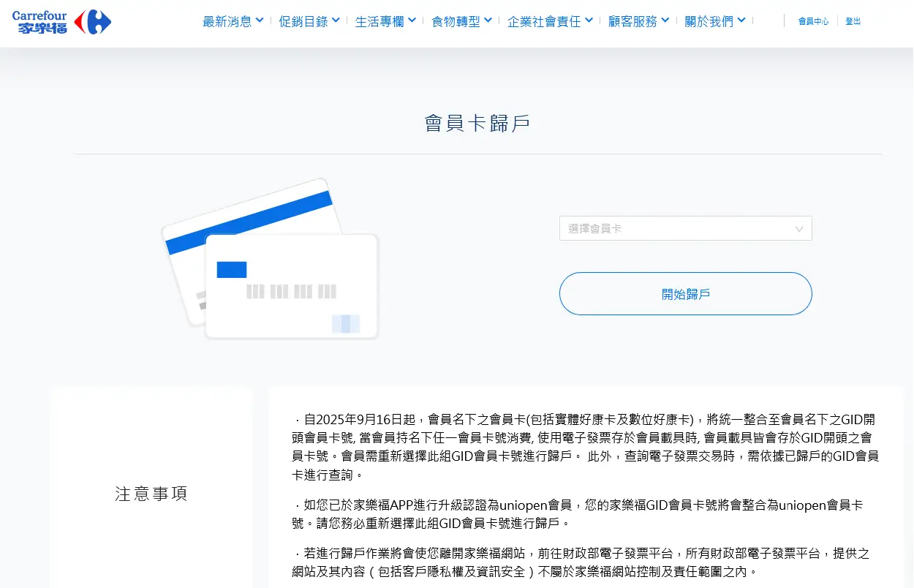
Task: Expand the chevron next to 促銷目錄
Action: coord(336,20)
